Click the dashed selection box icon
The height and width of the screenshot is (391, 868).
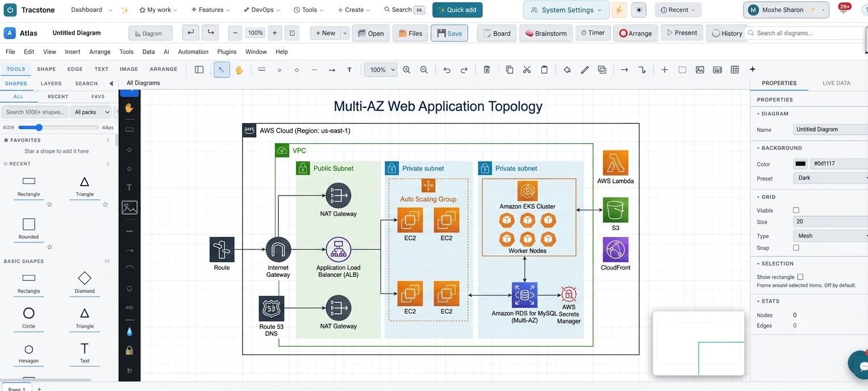tap(682, 69)
